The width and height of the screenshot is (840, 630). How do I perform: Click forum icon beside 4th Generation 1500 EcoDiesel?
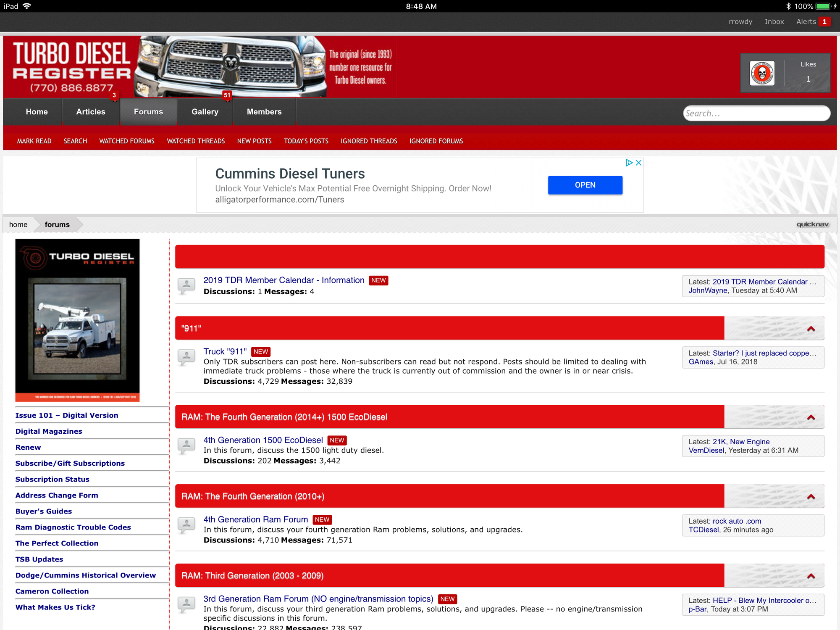[x=186, y=446]
